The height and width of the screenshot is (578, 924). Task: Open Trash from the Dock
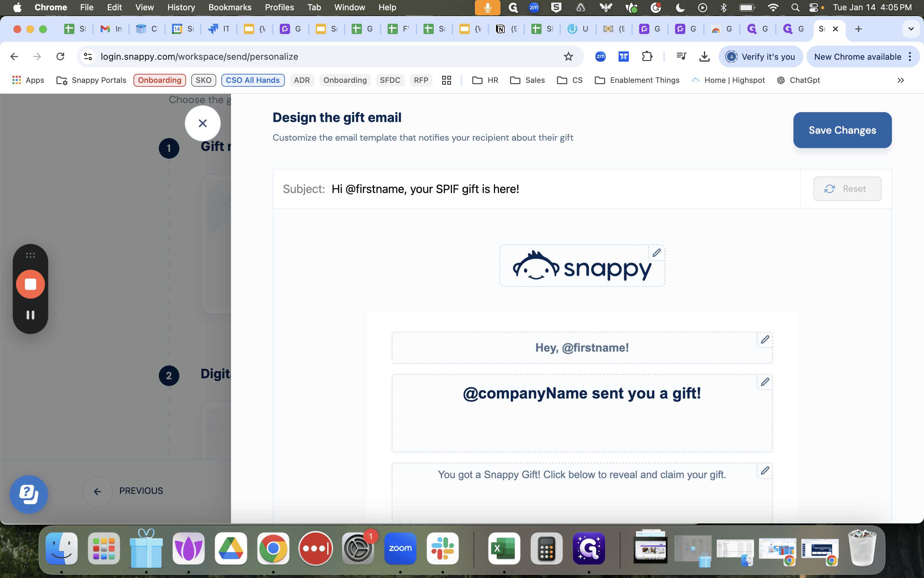click(862, 548)
